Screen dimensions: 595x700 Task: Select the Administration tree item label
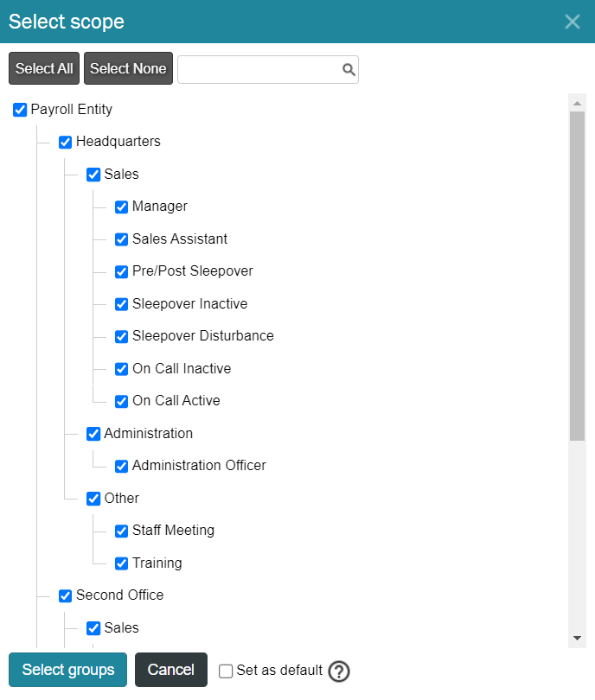coord(148,434)
